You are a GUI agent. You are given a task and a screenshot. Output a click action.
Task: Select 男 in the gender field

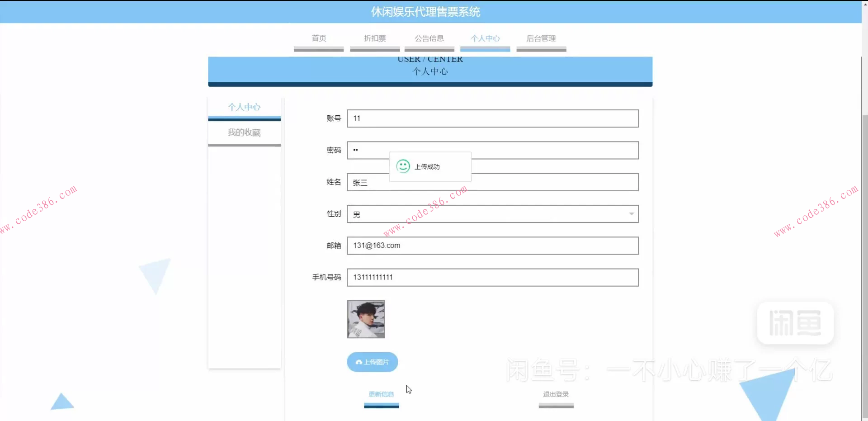[356, 214]
